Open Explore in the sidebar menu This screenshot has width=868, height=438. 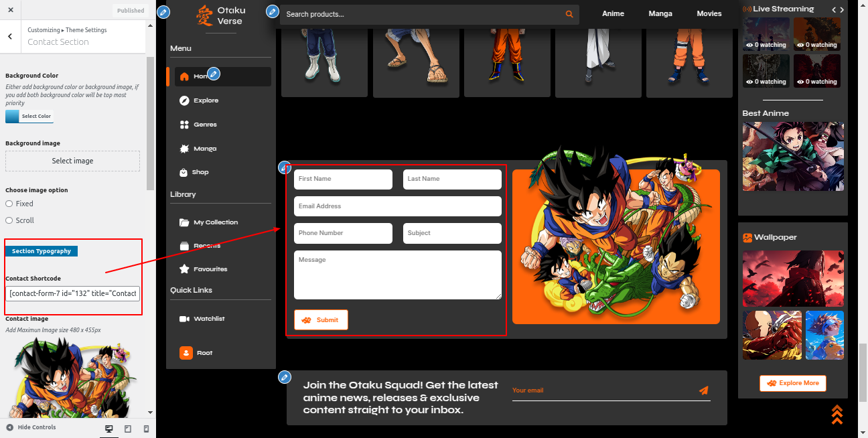pyautogui.click(x=206, y=100)
